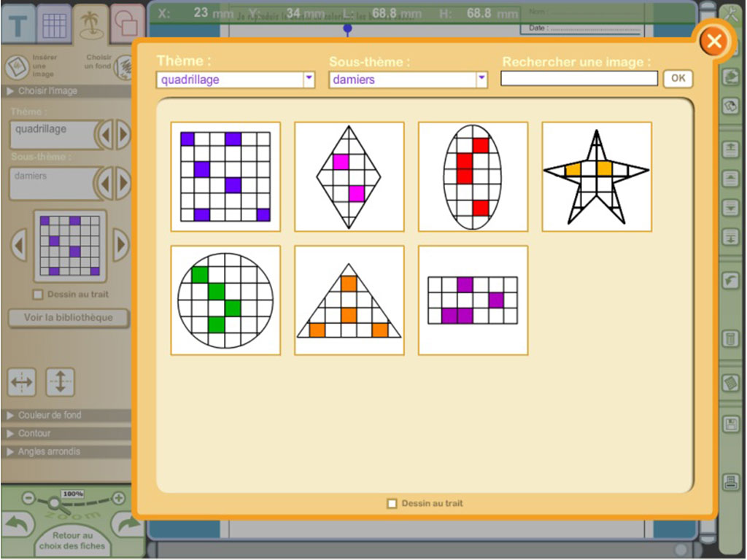
Task: Select the star checkerboard thumbnail
Action: 596,177
